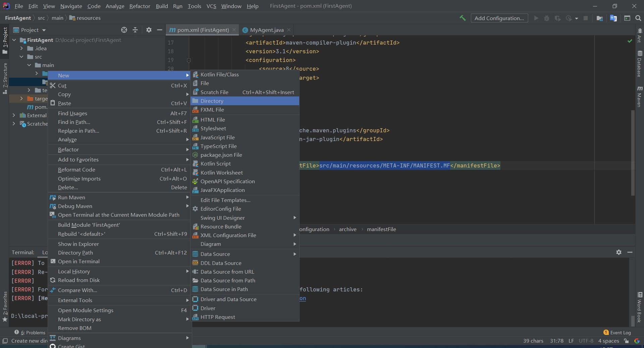
Task: Select Resource Bundle menu item
Action: [245, 226]
